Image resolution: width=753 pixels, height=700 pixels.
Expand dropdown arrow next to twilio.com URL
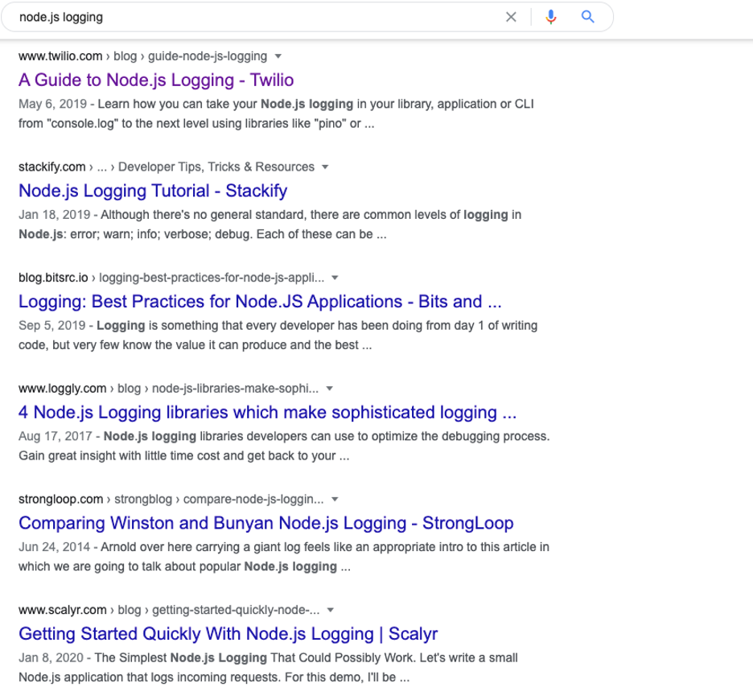pyautogui.click(x=278, y=56)
